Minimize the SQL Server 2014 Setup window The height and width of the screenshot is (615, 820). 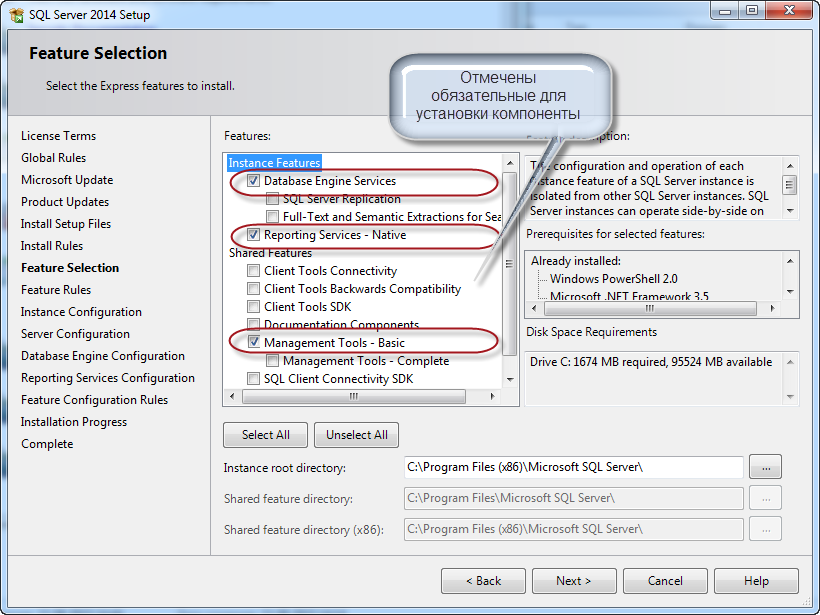pos(724,10)
